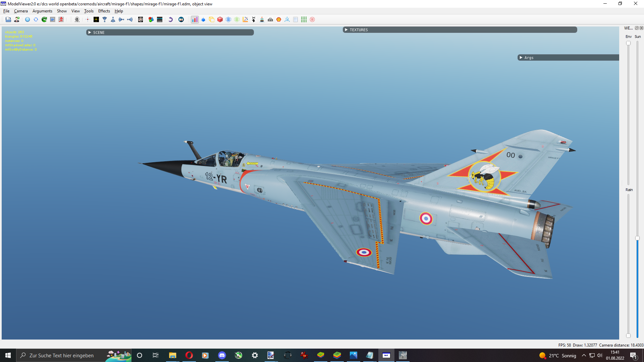Click the right-pointing cone view icon

[x=121, y=19]
